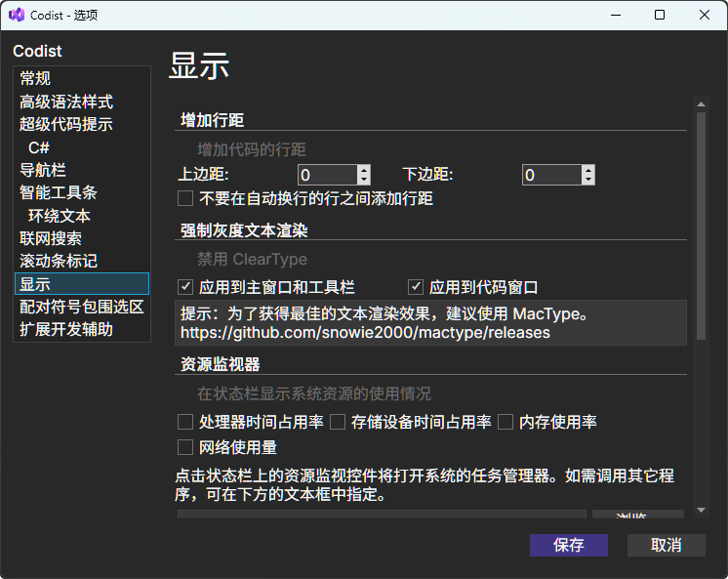
Task: Toggle 应用到代码窗口 checkbox
Action: [x=416, y=287]
